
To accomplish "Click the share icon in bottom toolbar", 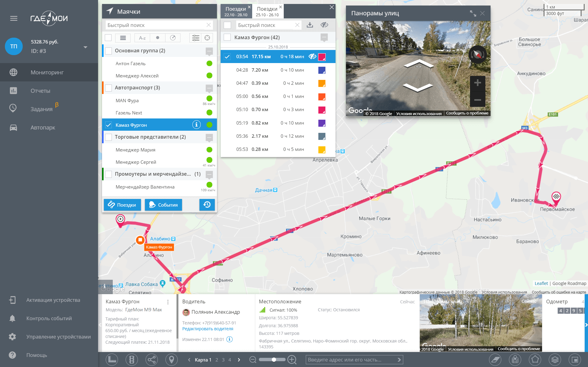I will 152,360.
